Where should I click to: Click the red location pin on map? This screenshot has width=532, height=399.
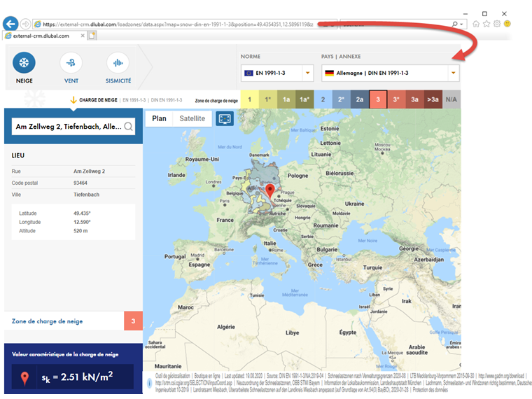click(269, 191)
